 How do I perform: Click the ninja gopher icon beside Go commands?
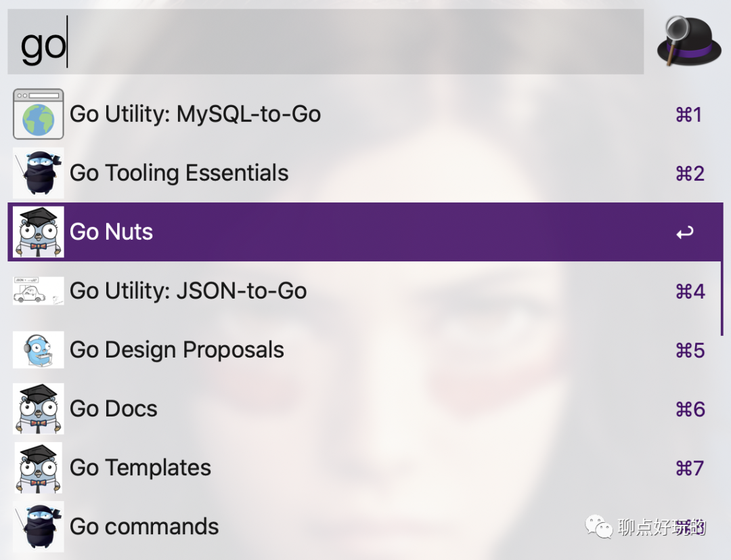(x=38, y=526)
